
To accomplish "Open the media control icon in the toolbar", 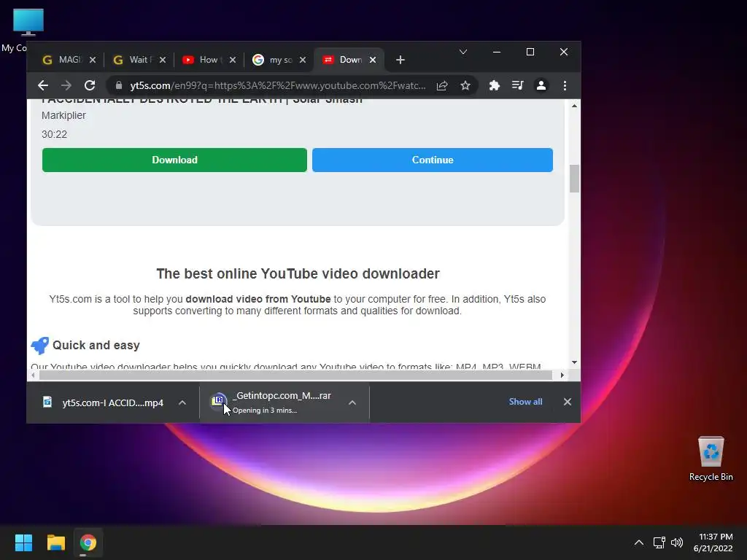I will pos(517,85).
